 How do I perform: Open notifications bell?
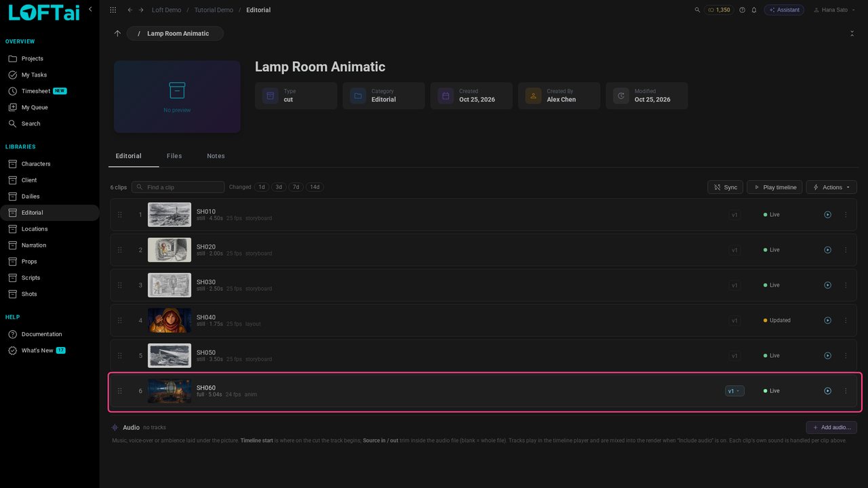click(753, 10)
